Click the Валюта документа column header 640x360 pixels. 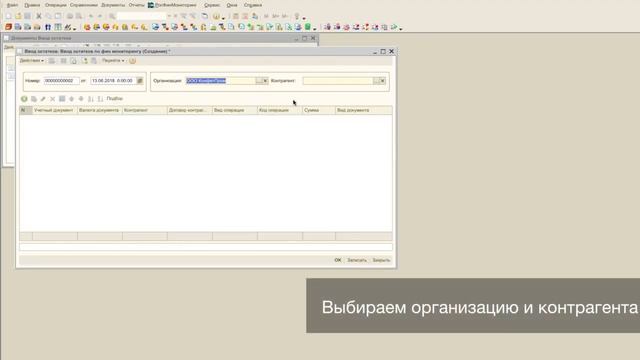[x=100, y=110]
